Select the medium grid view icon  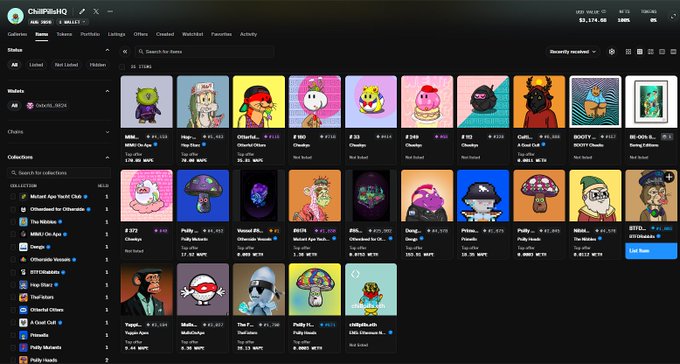pos(640,52)
